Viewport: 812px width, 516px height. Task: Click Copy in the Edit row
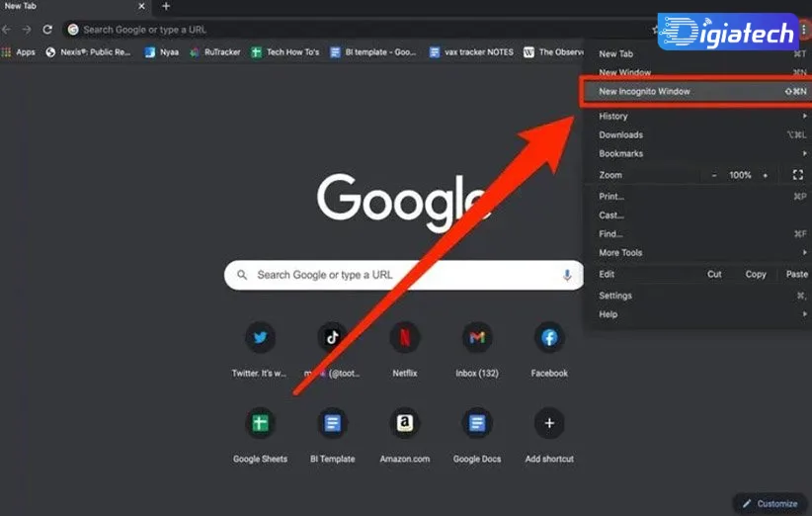point(756,274)
